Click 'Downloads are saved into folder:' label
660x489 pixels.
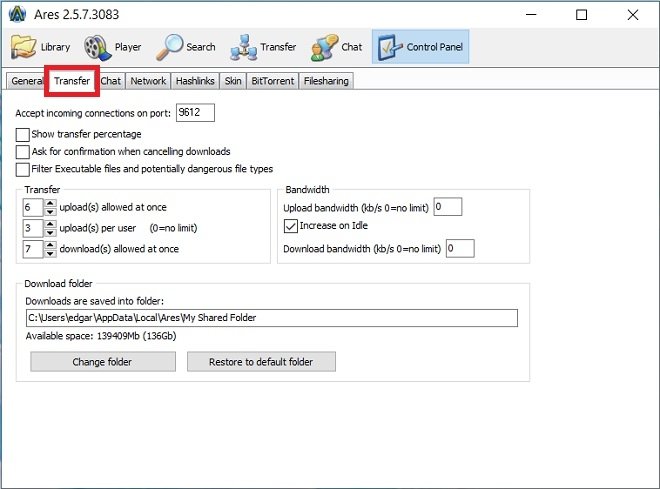tap(95, 301)
